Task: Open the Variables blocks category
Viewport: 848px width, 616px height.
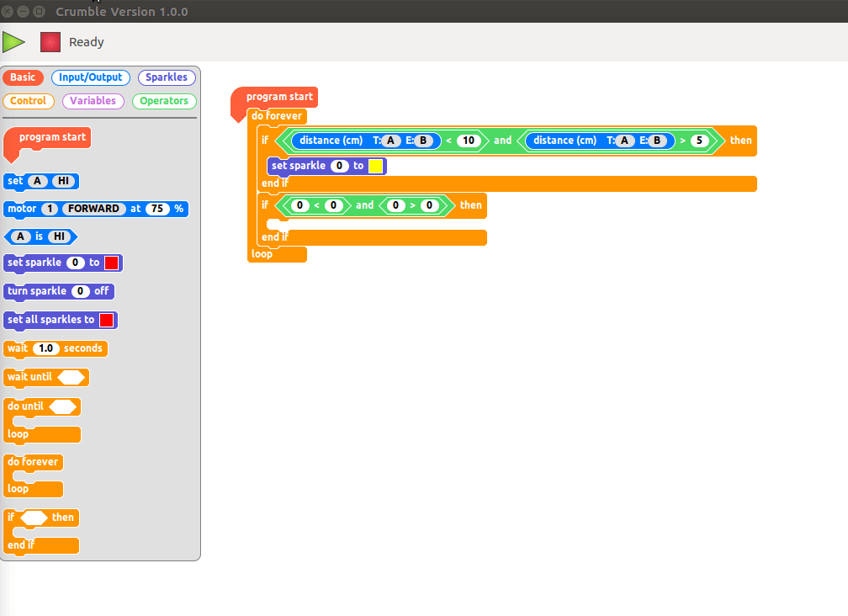Action: 93,101
